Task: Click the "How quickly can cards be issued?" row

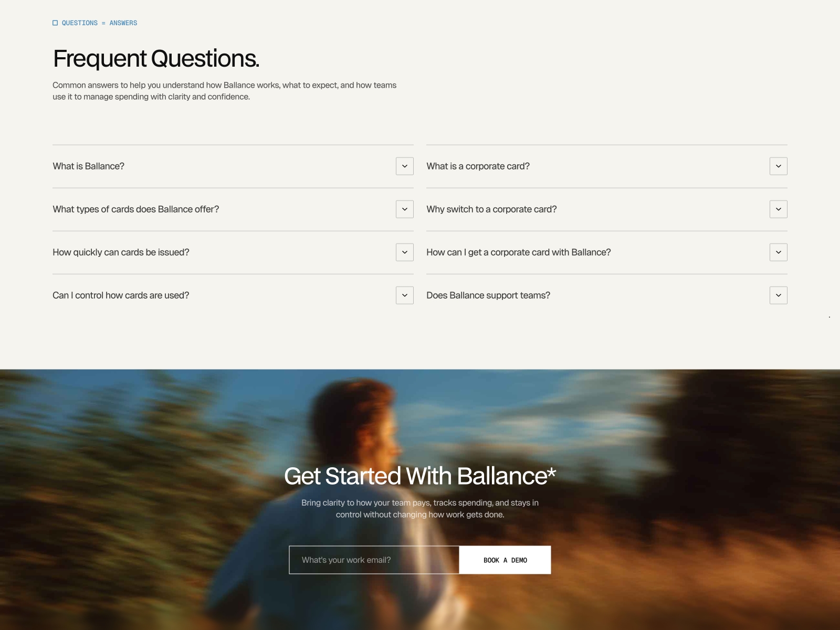Action: [120, 252]
